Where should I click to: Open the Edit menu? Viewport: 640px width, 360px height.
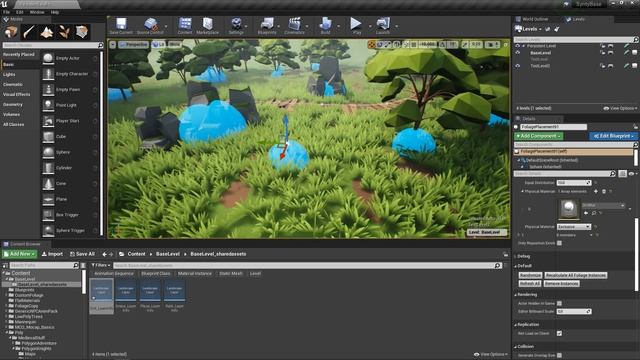tap(20, 12)
